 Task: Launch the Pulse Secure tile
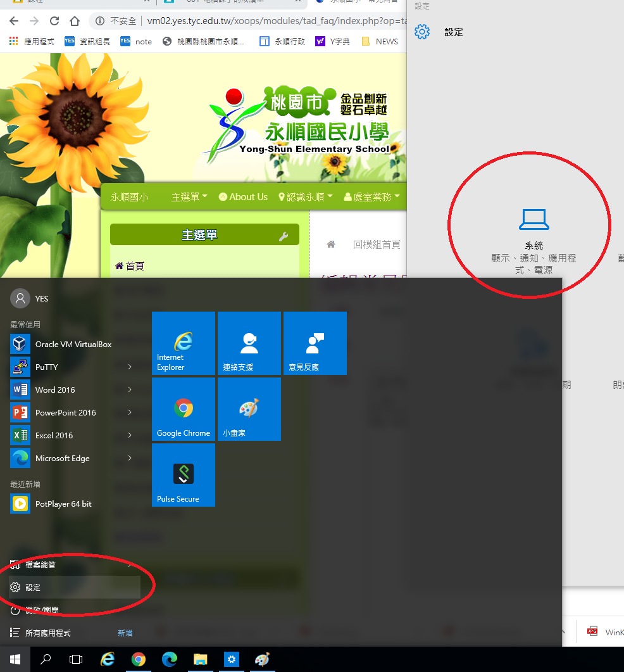[x=184, y=475]
